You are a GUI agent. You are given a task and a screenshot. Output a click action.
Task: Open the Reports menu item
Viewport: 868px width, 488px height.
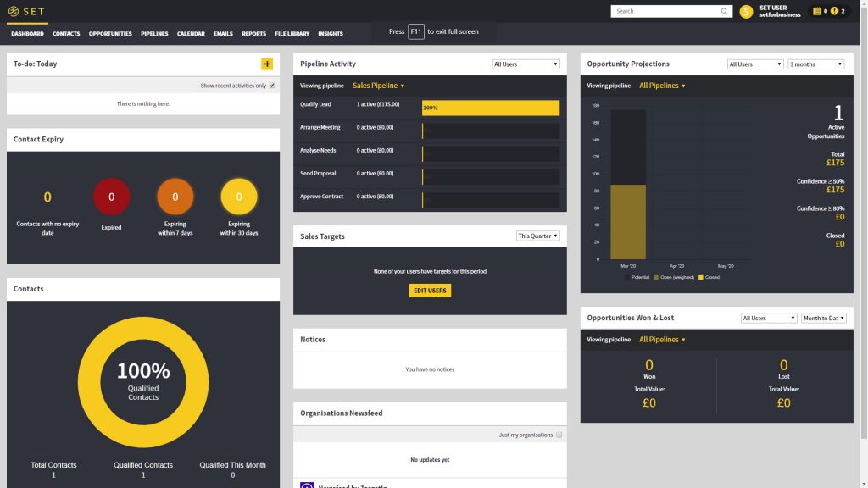[253, 34]
